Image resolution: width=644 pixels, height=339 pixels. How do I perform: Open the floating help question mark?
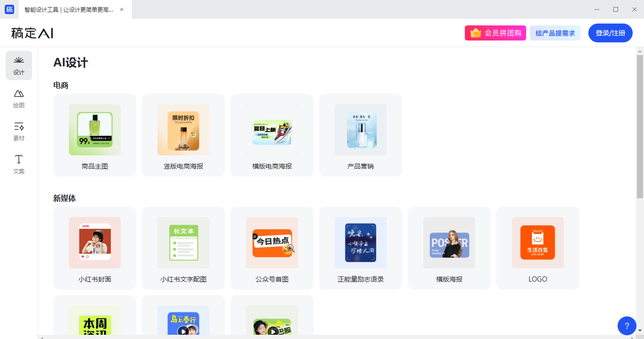tap(627, 325)
